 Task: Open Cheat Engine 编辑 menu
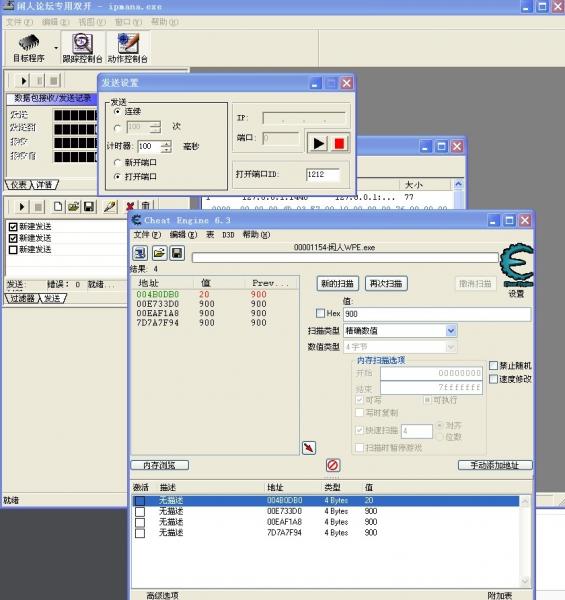pyautogui.click(x=183, y=235)
